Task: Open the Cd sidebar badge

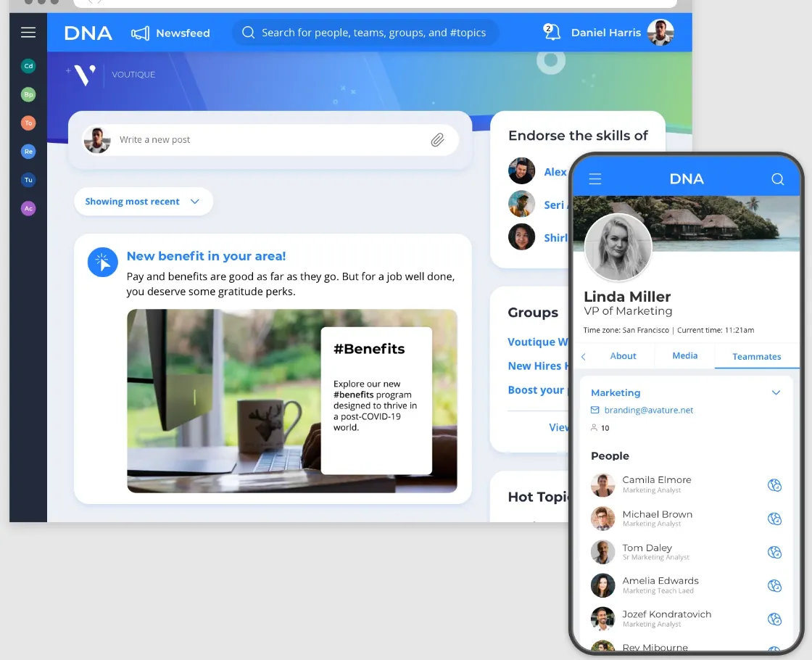Action: point(28,66)
